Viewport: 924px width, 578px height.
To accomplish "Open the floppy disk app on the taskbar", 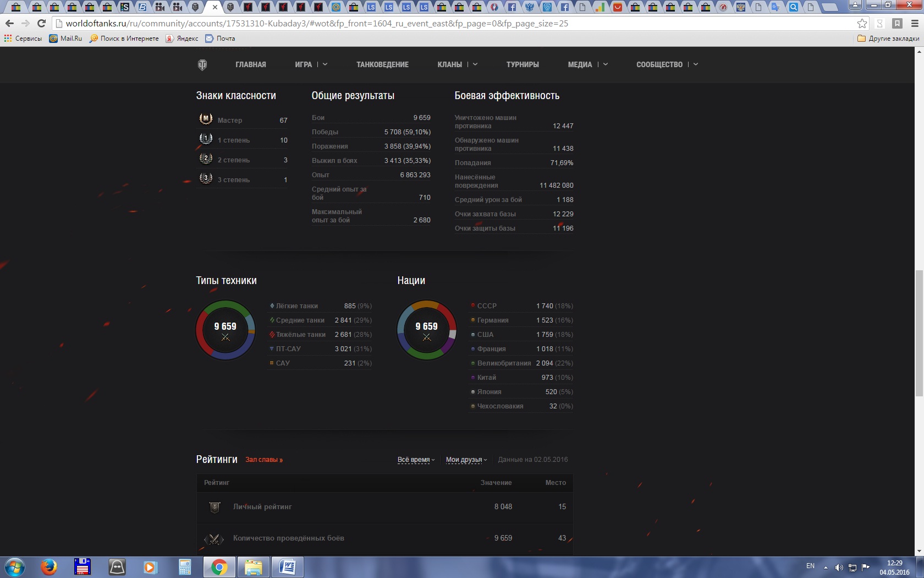I will click(82, 567).
